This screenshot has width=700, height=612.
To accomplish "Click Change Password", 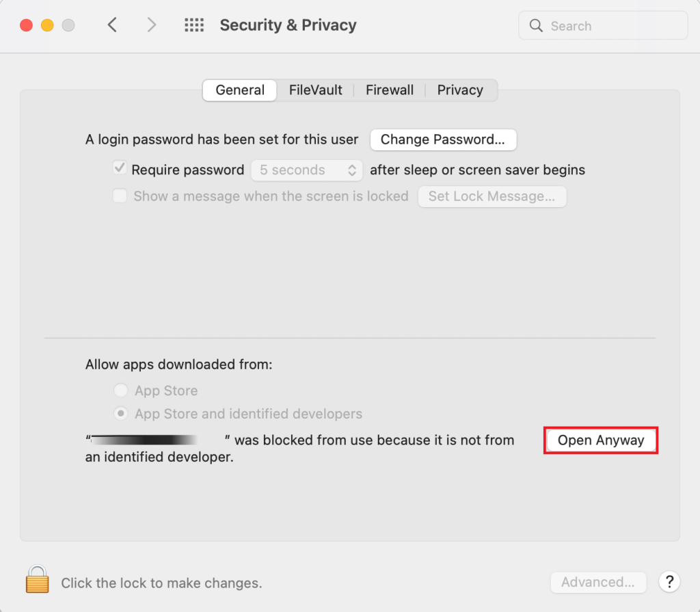I will point(443,139).
